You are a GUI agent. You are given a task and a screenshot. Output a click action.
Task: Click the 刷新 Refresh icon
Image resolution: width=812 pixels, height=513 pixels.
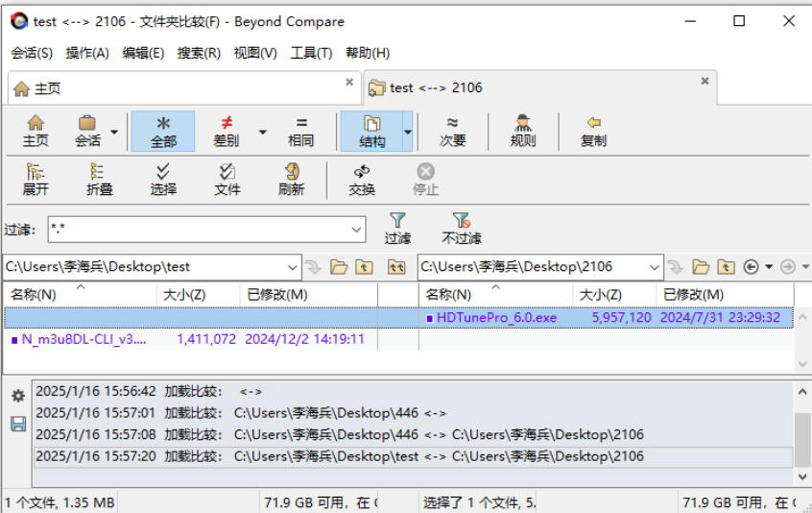[291, 180]
